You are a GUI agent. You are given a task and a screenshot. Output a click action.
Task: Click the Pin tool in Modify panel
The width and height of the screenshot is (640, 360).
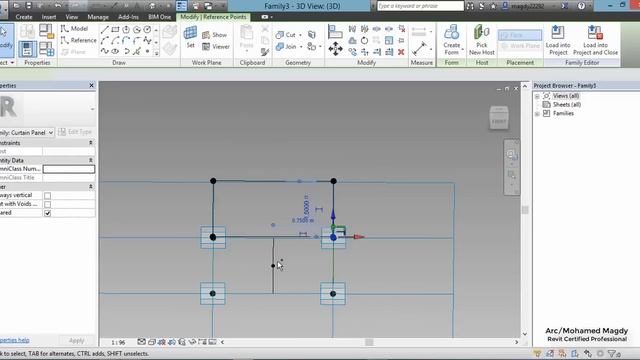(401, 40)
